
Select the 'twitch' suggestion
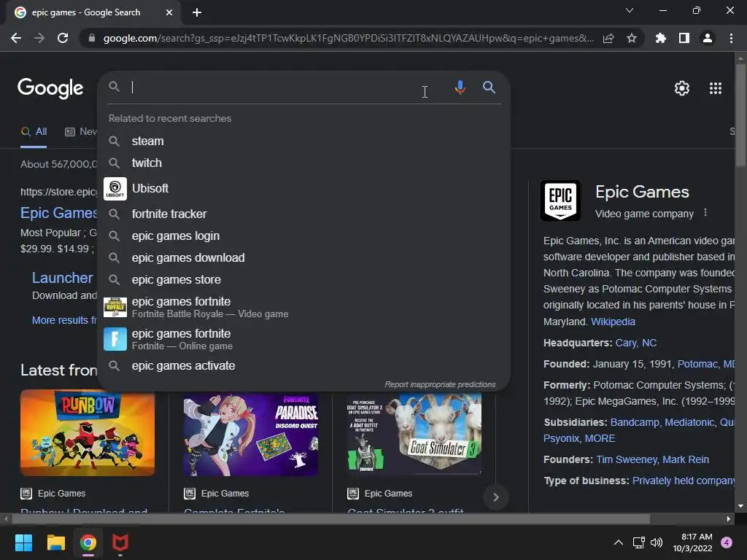[x=304, y=163]
